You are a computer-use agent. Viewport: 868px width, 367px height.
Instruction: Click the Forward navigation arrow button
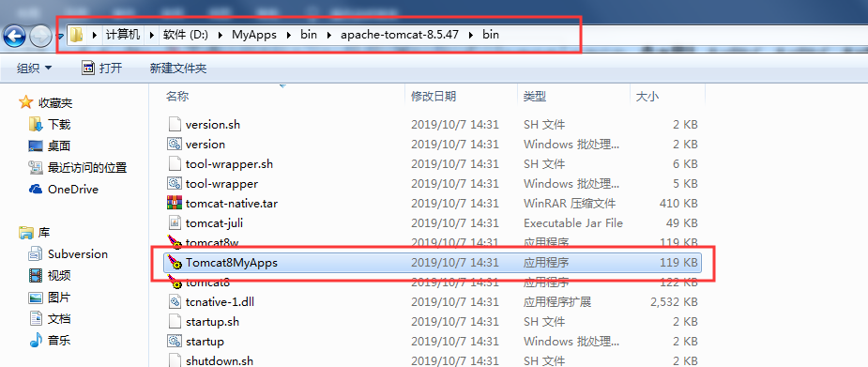tap(40, 37)
